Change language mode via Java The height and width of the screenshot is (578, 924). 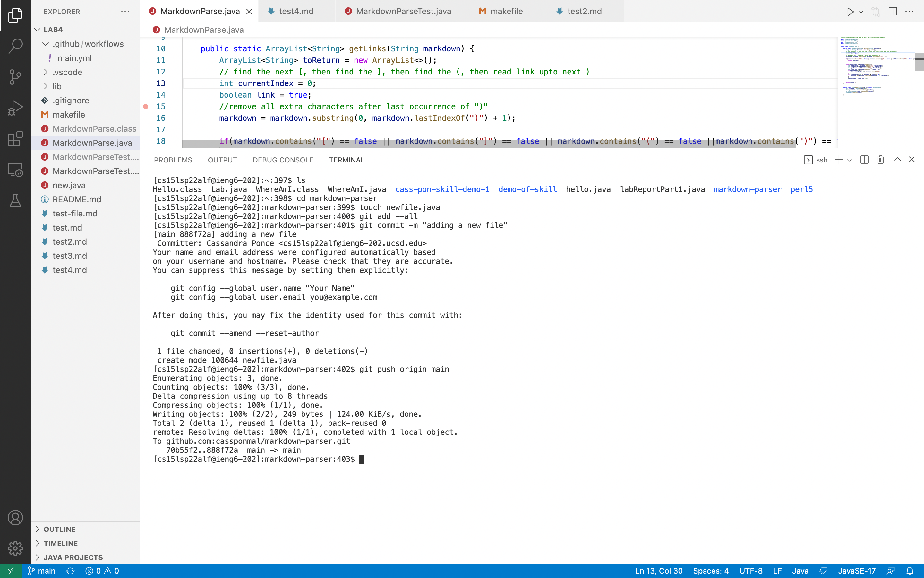tap(800, 571)
